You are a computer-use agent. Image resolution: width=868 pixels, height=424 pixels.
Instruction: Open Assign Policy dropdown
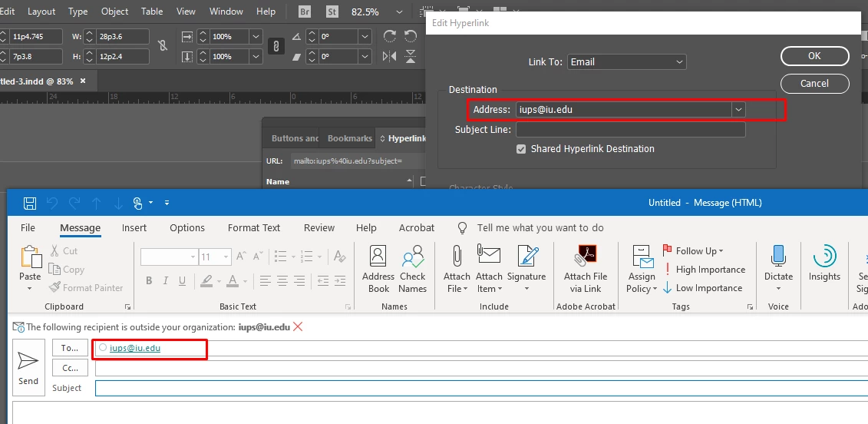click(642, 269)
